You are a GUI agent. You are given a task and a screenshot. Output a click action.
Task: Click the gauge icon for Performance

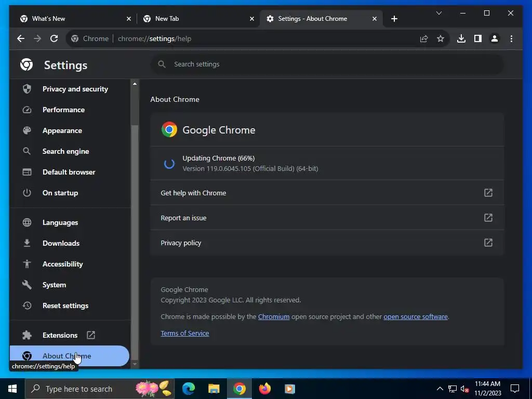[x=27, y=110]
